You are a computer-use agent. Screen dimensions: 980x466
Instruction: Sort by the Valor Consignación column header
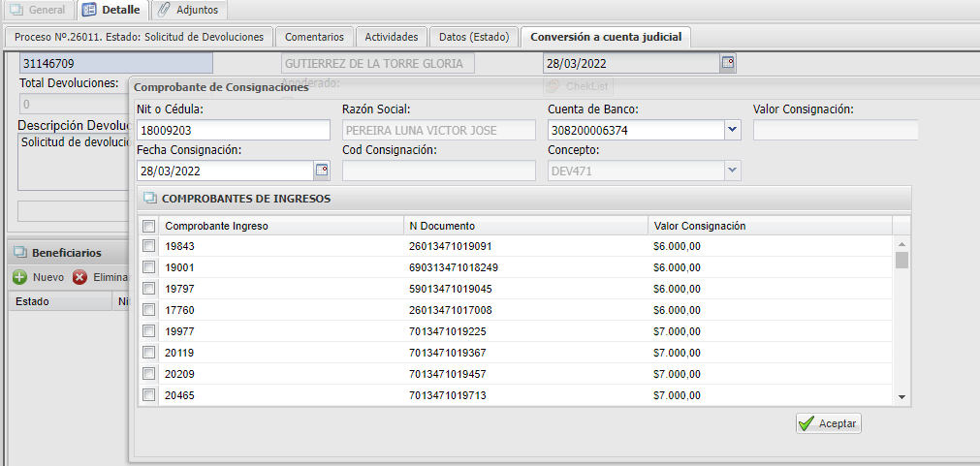[x=700, y=226]
